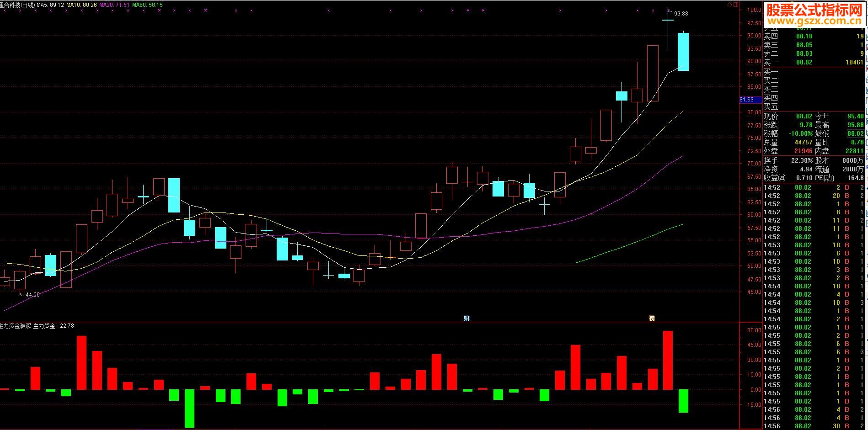868x430 pixels.
Task: Click the 卖一 88.02 order row
Action: click(x=814, y=62)
